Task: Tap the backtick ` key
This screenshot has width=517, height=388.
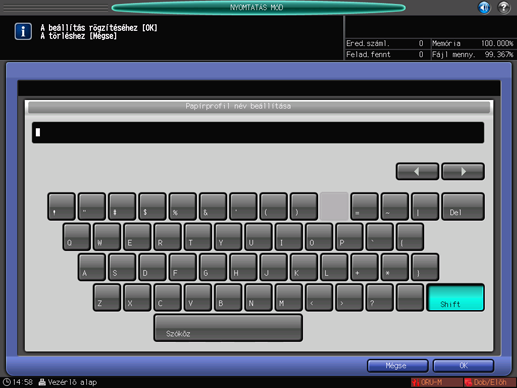Action: coord(380,237)
